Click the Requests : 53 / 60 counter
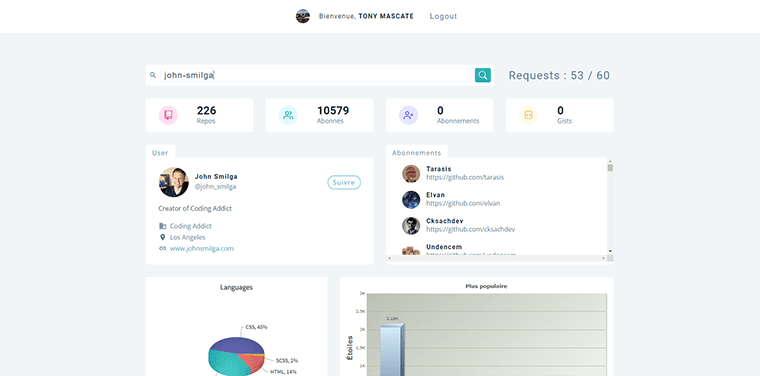Image resolution: width=760 pixels, height=376 pixels. point(559,75)
